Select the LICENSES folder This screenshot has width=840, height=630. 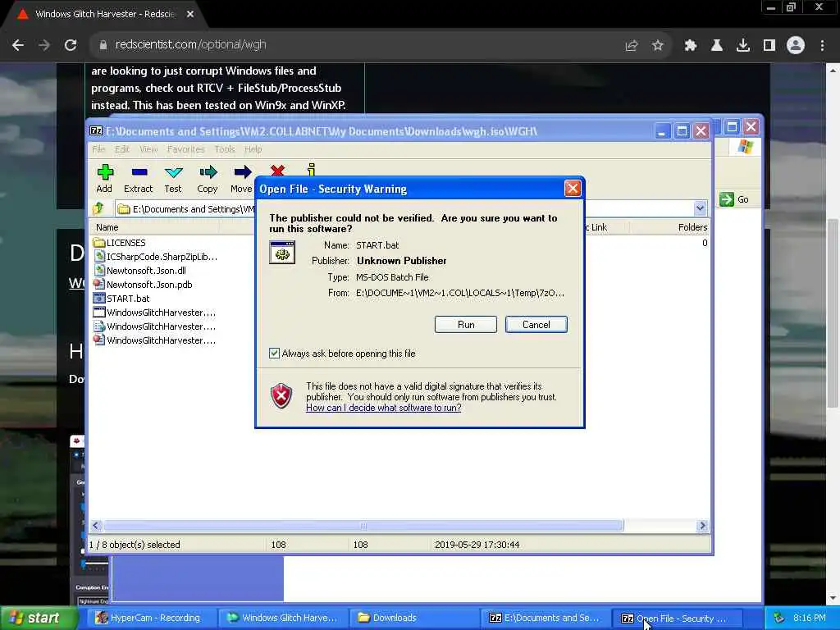click(x=119, y=243)
